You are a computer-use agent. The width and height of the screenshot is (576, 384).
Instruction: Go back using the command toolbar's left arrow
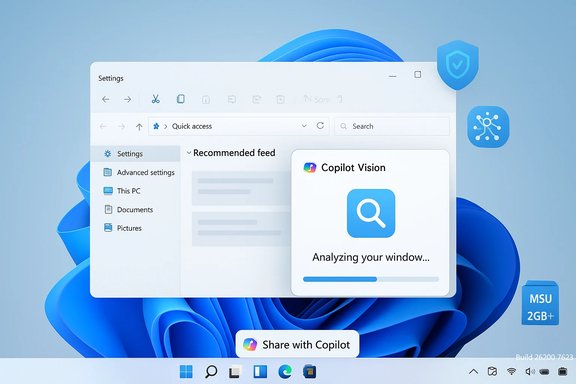point(106,99)
